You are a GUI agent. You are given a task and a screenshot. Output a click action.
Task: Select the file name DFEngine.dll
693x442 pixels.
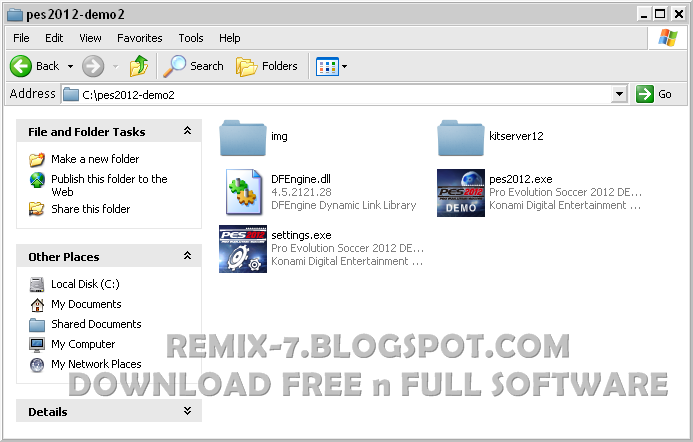coord(301,179)
